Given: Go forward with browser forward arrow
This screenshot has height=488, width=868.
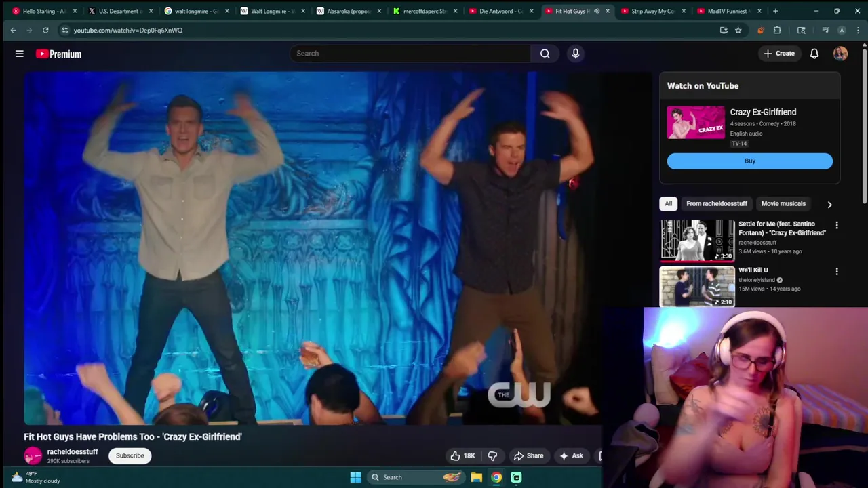Looking at the screenshot, I should [x=29, y=30].
